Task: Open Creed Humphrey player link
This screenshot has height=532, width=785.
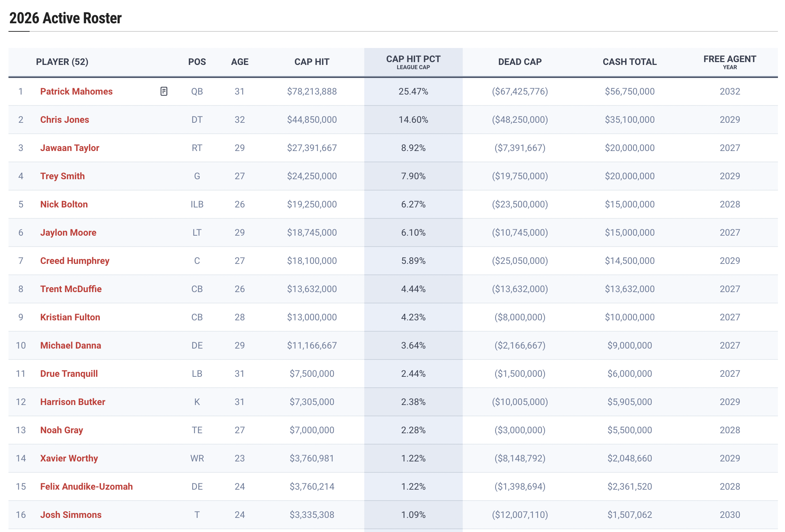Action: pyautogui.click(x=75, y=261)
